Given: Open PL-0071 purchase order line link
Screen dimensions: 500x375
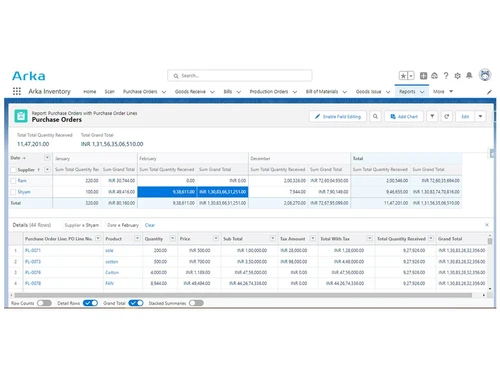Looking at the screenshot, I should coord(33,250).
